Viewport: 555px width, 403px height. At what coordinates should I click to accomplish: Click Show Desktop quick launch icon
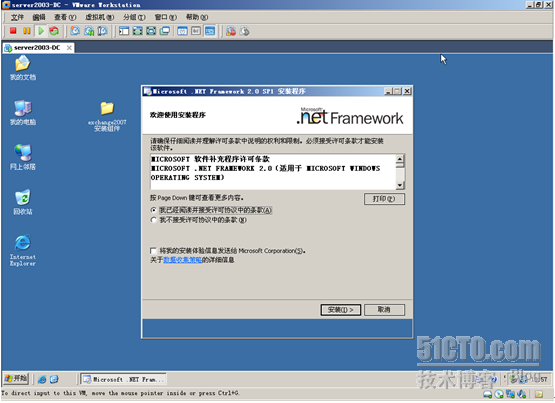pyautogui.click(x=54, y=379)
